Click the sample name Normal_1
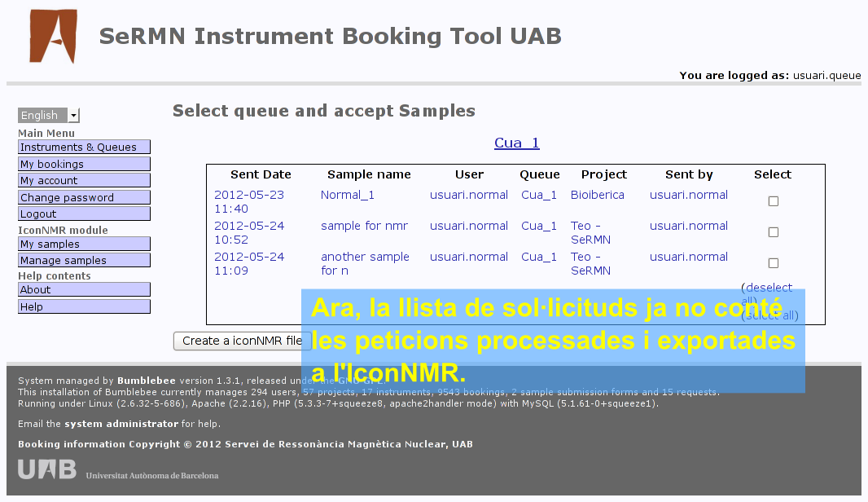The image size is (868, 502). [348, 195]
